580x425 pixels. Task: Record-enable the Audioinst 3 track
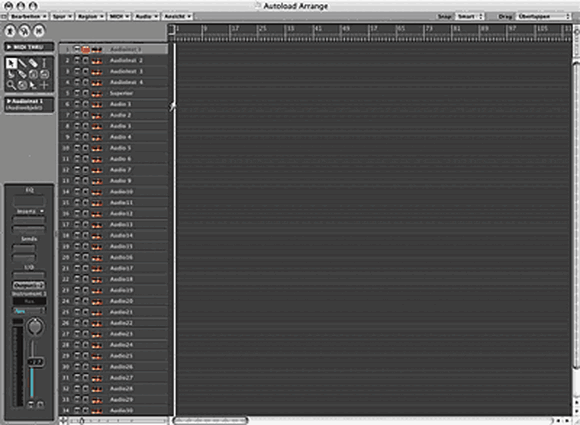(86, 71)
